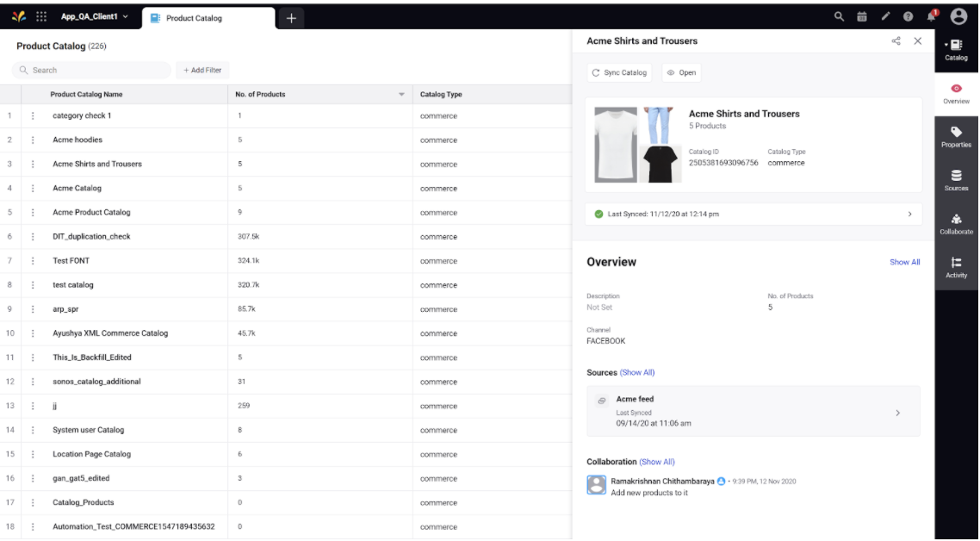Click the catalog Search input field
This screenshot has height=541, width=980.
coord(95,70)
